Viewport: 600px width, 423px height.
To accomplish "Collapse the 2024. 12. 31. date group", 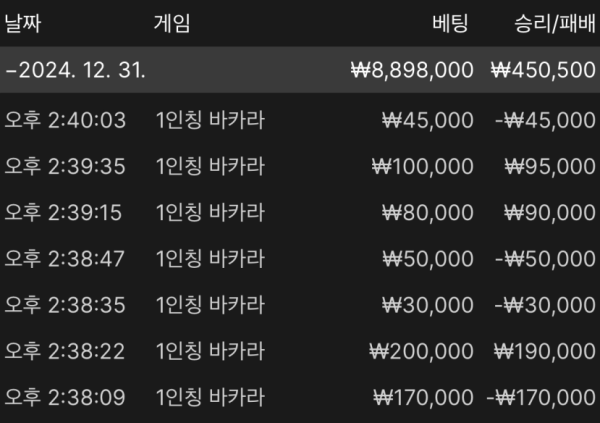I will [x=300, y=70].
